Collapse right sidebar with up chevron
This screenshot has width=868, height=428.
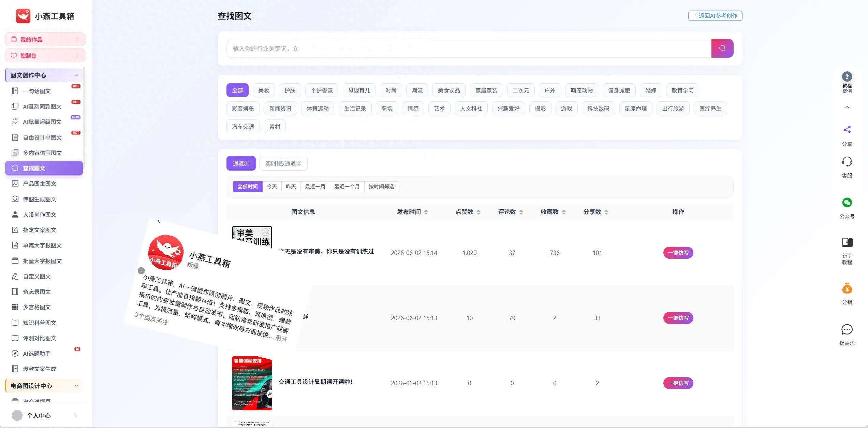pyautogui.click(x=847, y=107)
